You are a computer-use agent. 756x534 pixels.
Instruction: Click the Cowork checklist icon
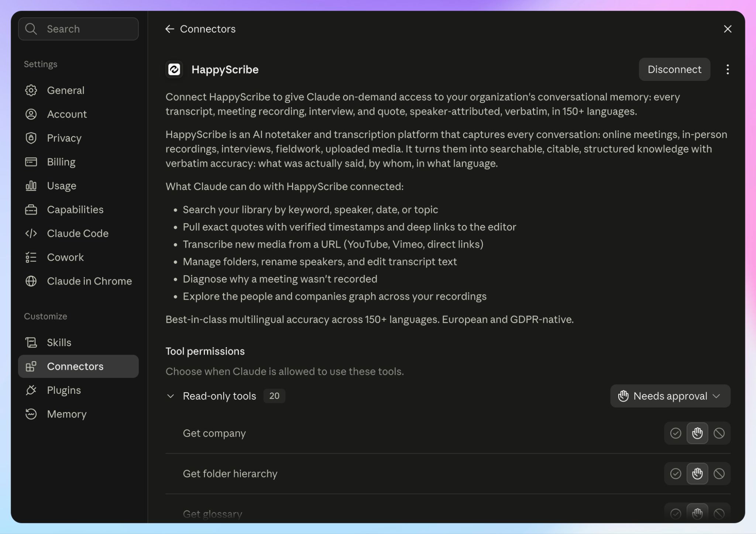pyautogui.click(x=31, y=257)
